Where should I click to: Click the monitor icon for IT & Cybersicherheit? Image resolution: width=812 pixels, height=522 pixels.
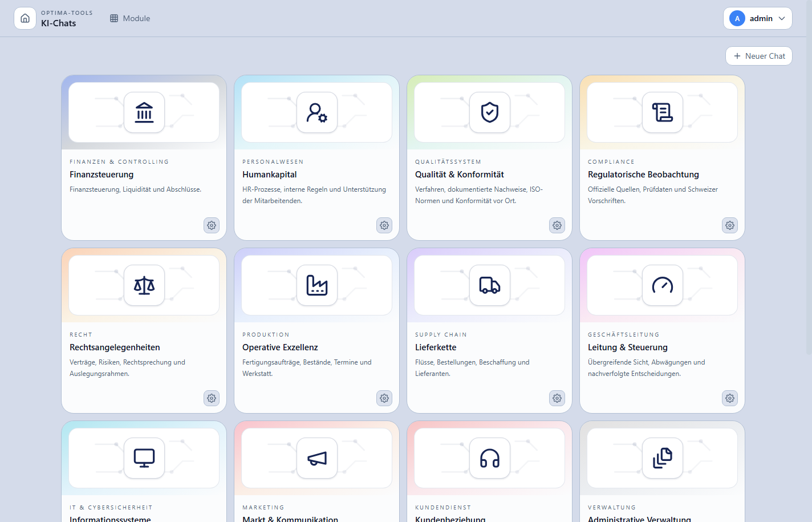click(x=144, y=458)
